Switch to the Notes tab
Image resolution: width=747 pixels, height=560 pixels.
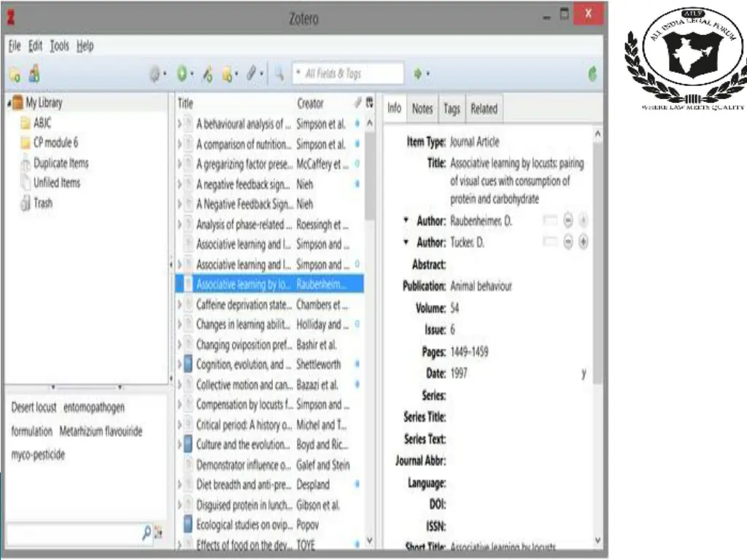[x=422, y=109]
